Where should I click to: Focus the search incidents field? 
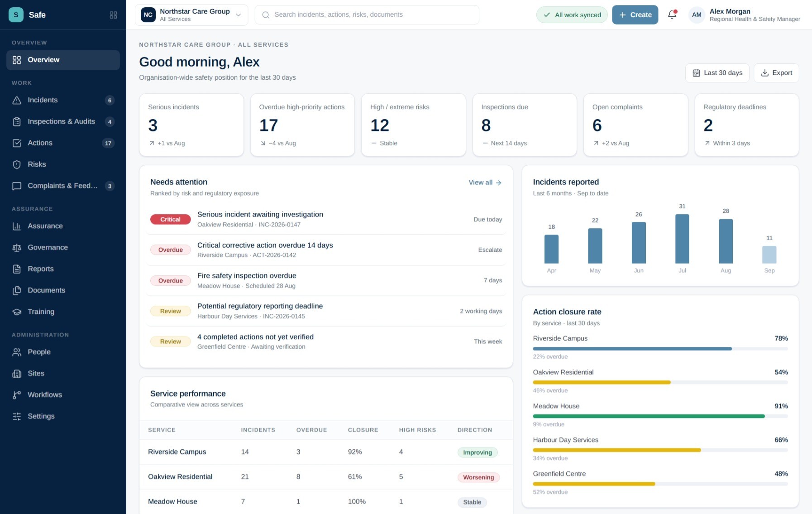pyautogui.click(x=367, y=14)
